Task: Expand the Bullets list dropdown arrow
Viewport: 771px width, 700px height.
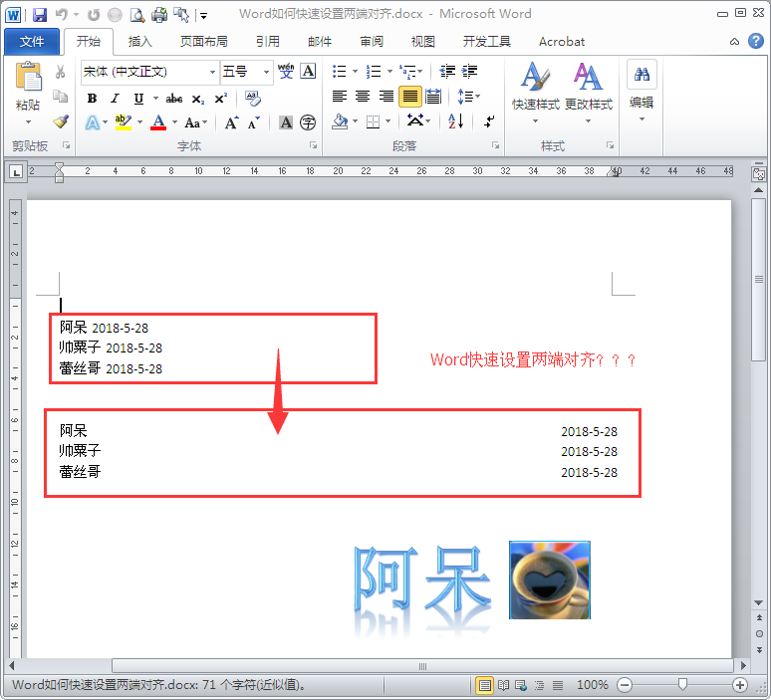Action: tap(355, 72)
